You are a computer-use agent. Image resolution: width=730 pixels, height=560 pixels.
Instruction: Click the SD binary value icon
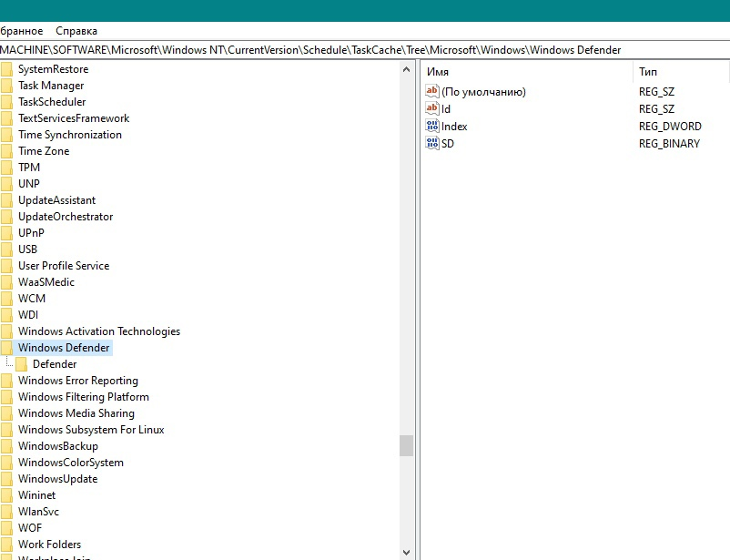pyautogui.click(x=432, y=143)
